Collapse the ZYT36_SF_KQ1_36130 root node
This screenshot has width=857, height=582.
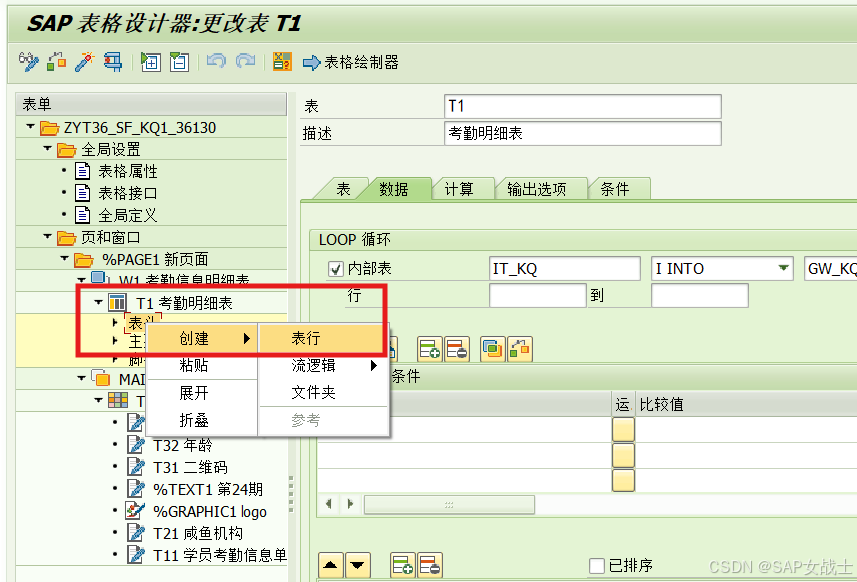(x=30, y=127)
